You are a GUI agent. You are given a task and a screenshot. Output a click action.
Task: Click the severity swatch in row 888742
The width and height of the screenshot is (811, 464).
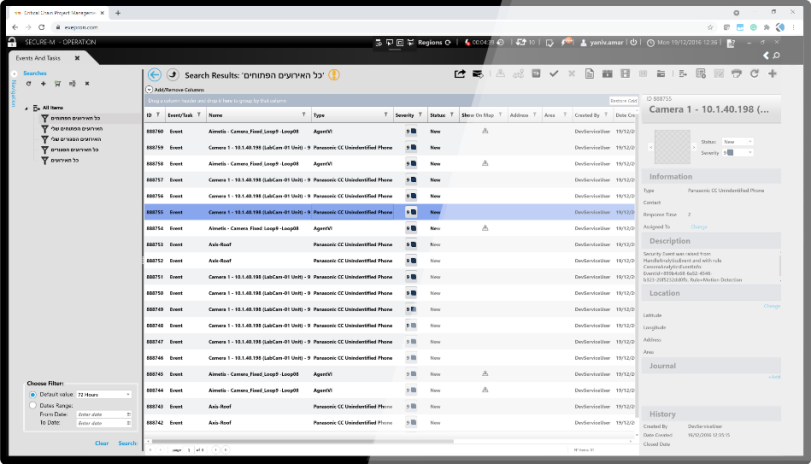pyautogui.click(x=411, y=423)
